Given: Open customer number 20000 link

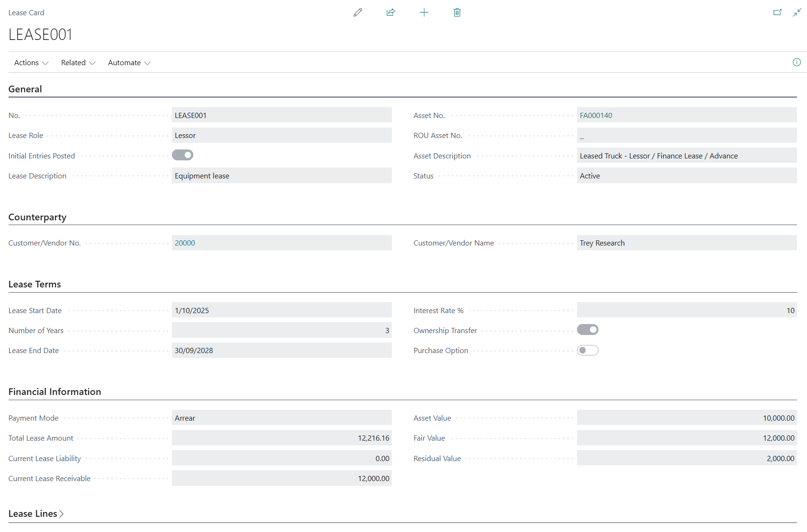Looking at the screenshot, I should tap(185, 243).
